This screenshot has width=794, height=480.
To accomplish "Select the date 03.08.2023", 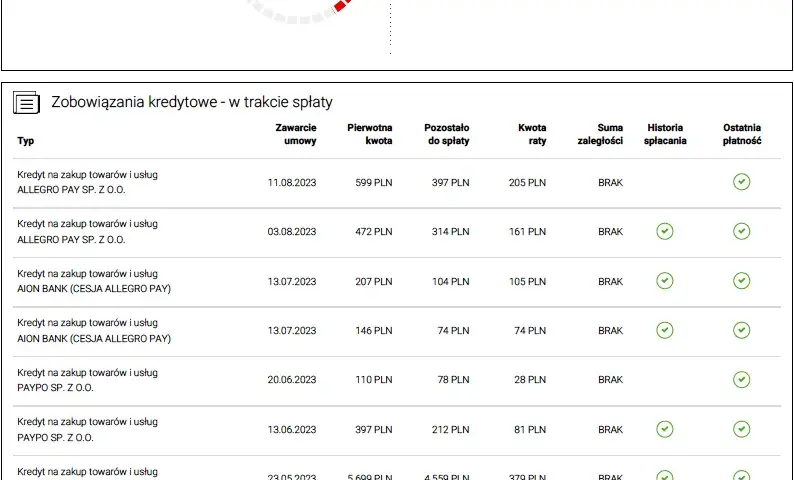I will tap(292, 232).
